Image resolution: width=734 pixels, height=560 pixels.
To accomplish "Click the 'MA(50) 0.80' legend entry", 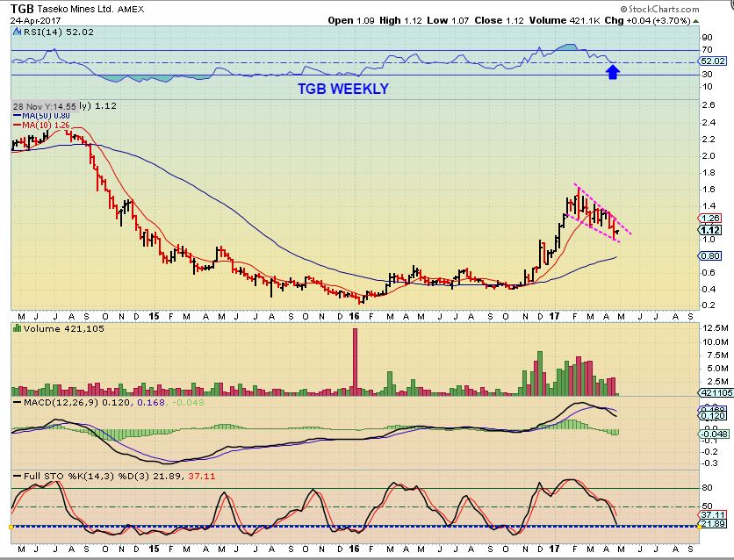I will pos(41,116).
